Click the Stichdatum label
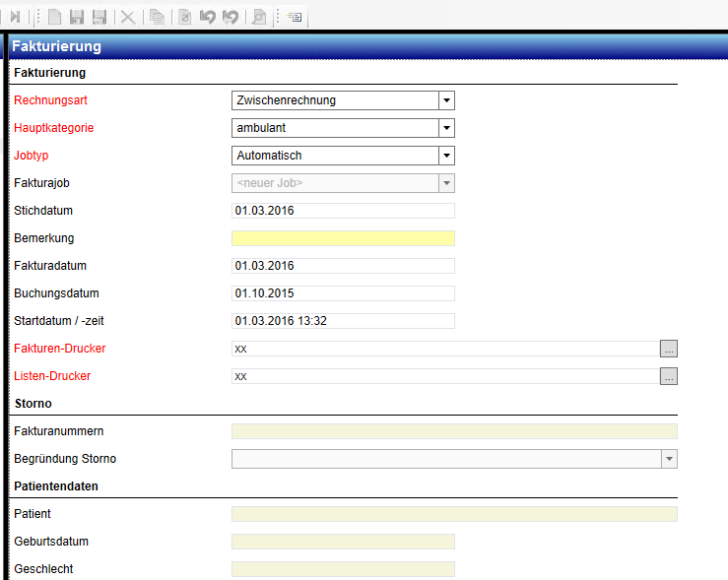The height and width of the screenshot is (580, 728). tap(43, 211)
